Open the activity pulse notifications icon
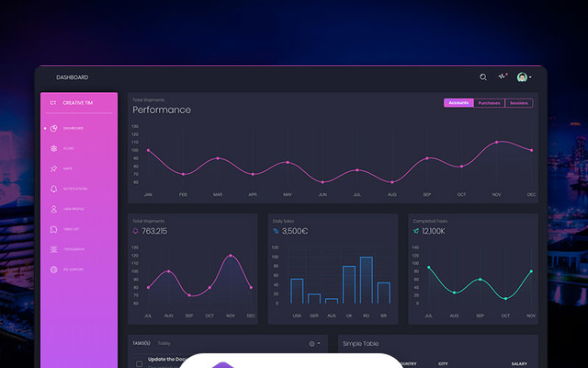 [503, 76]
